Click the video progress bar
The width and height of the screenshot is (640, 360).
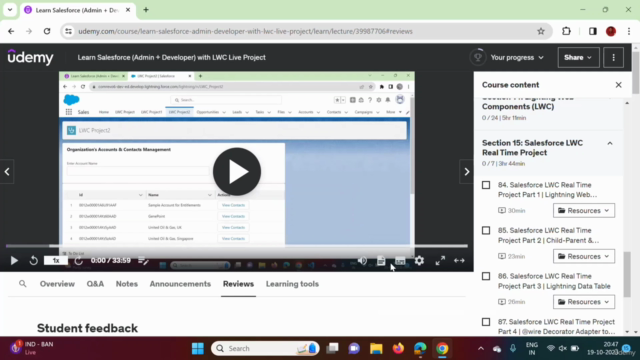click(237, 246)
